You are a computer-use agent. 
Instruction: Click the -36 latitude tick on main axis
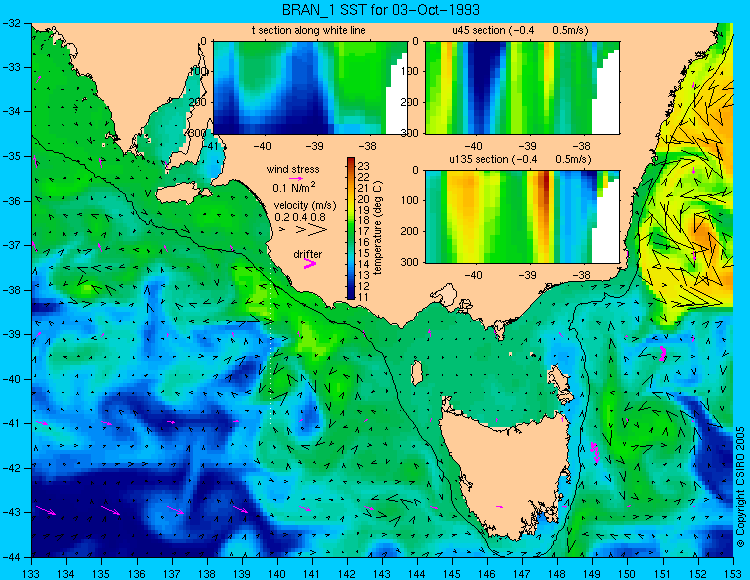pyautogui.click(x=11, y=201)
